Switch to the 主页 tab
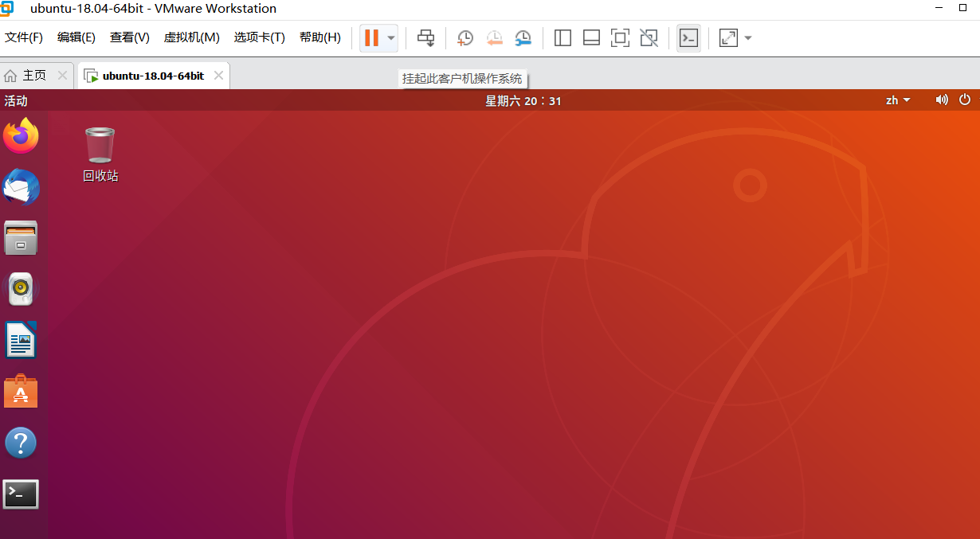The height and width of the screenshot is (539, 980). pos(34,76)
